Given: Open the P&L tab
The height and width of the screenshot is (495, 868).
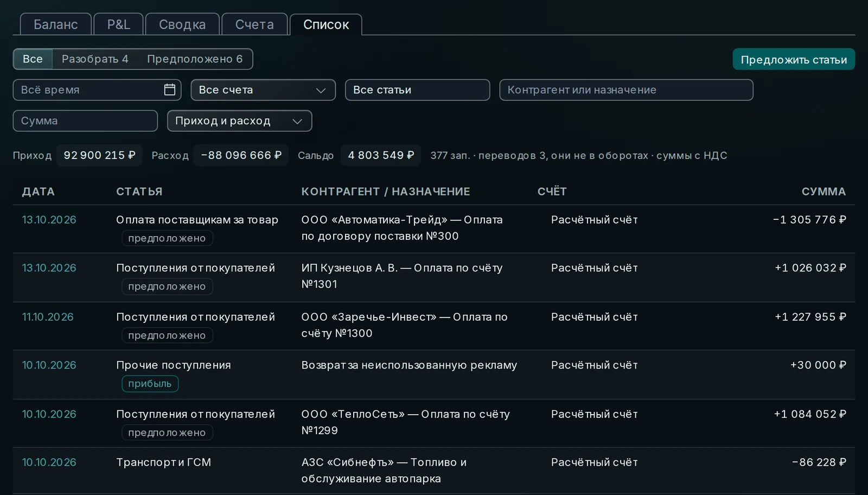Looking at the screenshot, I should (118, 24).
